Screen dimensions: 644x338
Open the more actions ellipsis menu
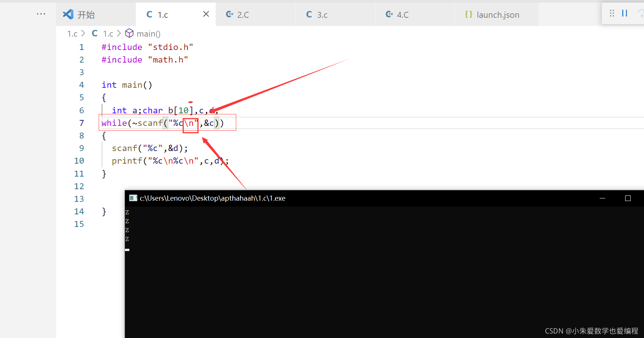(41, 14)
